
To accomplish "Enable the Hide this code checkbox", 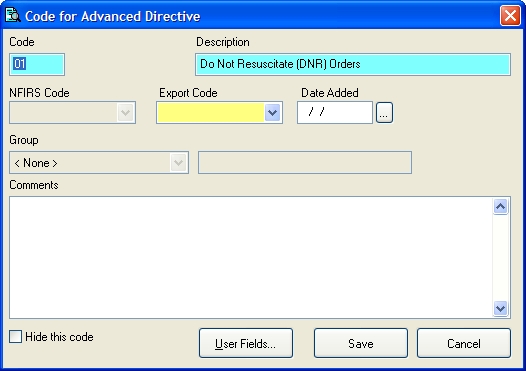I will tap(15, 336).
